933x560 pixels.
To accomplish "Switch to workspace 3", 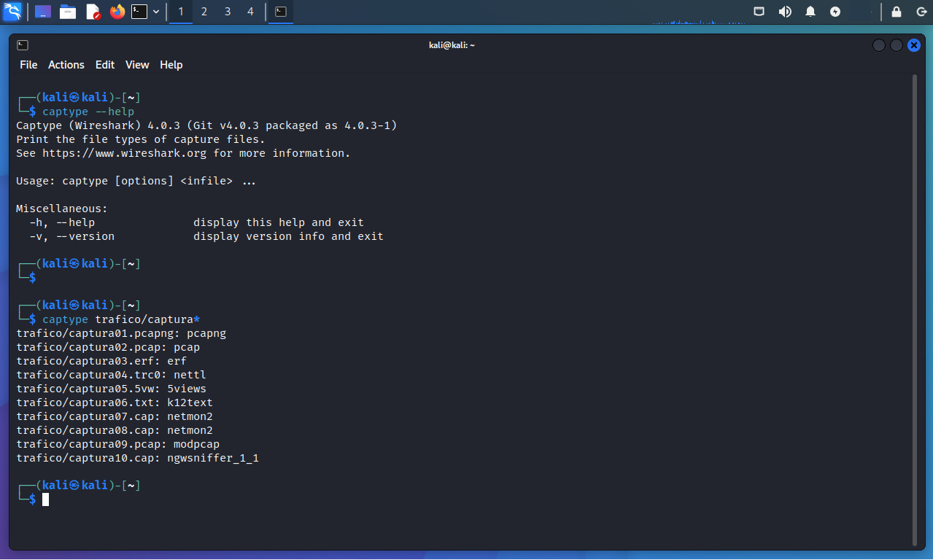I will [228, 12].
